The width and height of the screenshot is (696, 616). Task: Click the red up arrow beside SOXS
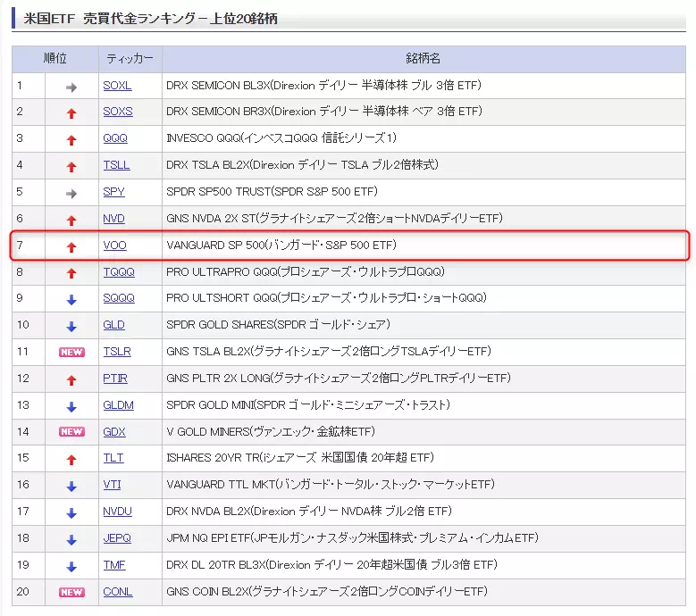pos(71,113)
